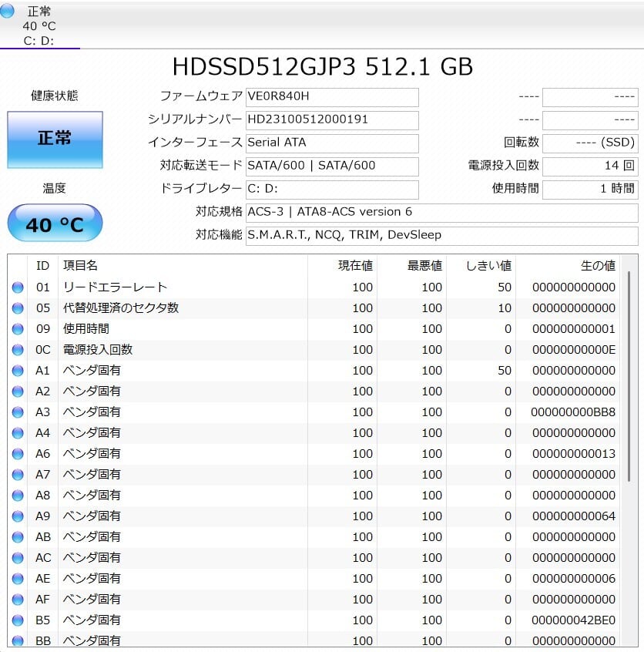
Task: Click the 対応機能 field listing S.M.A.R.T., NCQ
Action: 441,235
